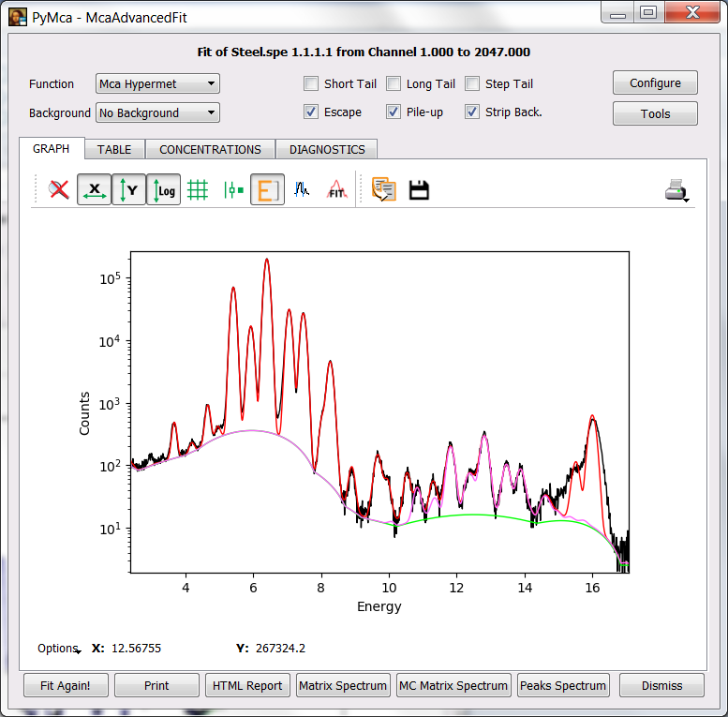Viewport: 728px width, 717px height.
Task: Open the Function dropdown Mca Hypermet
Action: [x=157, y=84]
